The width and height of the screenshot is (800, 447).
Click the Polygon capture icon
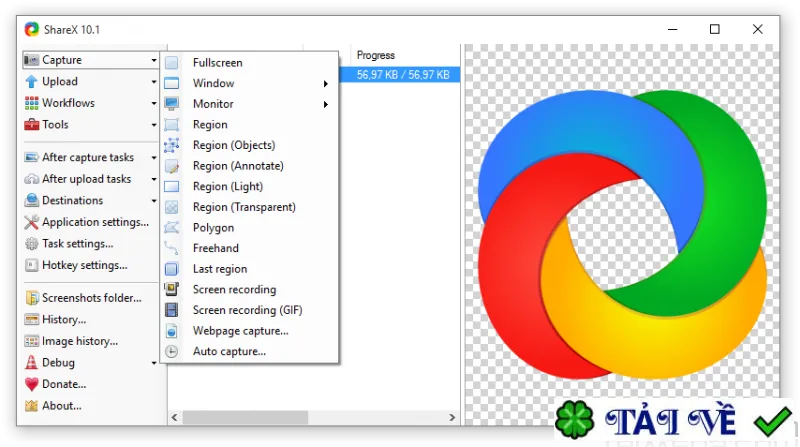(x=172, y=228)
